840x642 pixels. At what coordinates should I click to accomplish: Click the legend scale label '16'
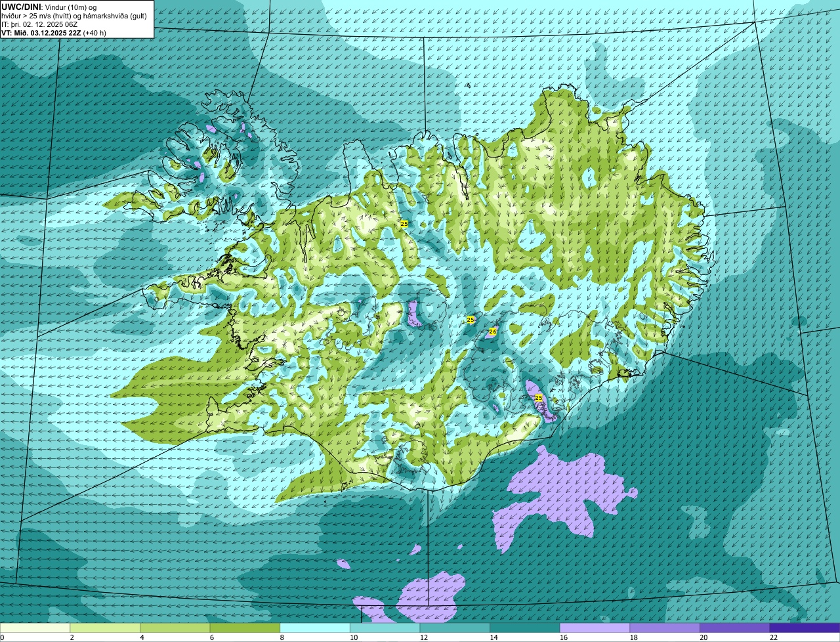pos(563,637)
